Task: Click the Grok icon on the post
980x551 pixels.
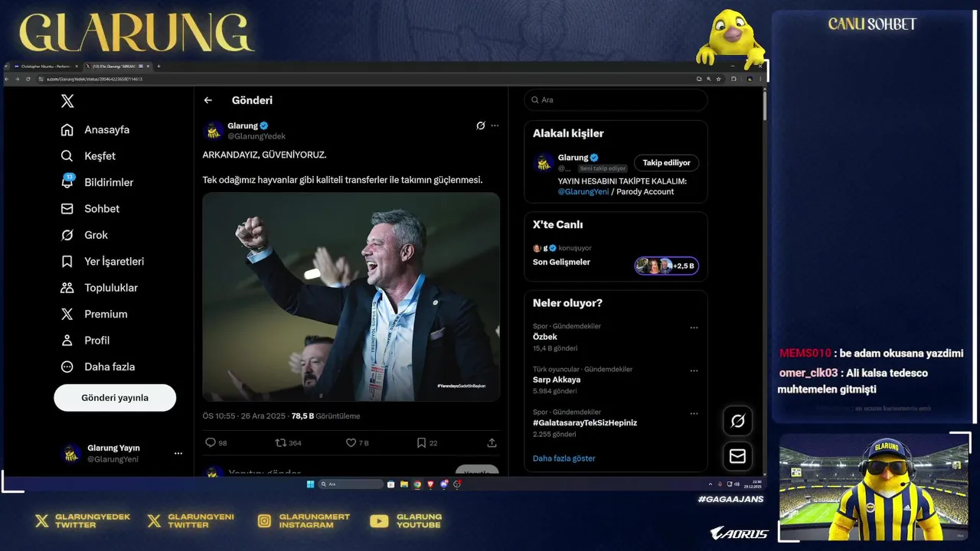Action: (481, 126)
